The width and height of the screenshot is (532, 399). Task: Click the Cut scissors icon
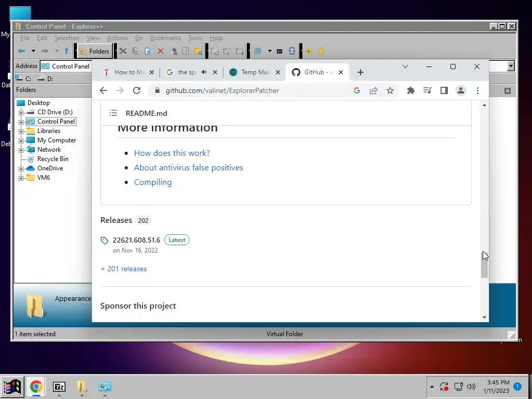coord(123,51)
